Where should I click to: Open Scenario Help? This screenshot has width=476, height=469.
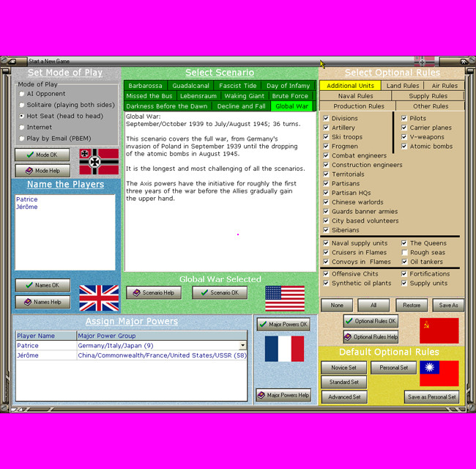[x=154, y=293]
